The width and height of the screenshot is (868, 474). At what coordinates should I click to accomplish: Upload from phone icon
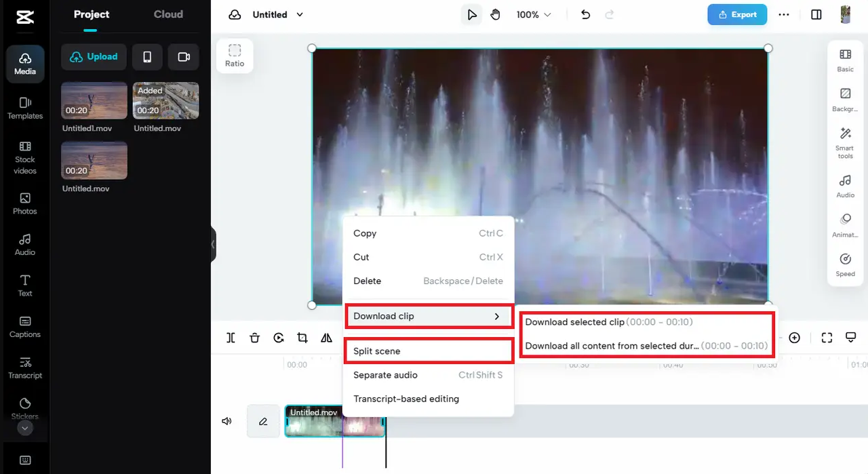[x=147, y=57]
